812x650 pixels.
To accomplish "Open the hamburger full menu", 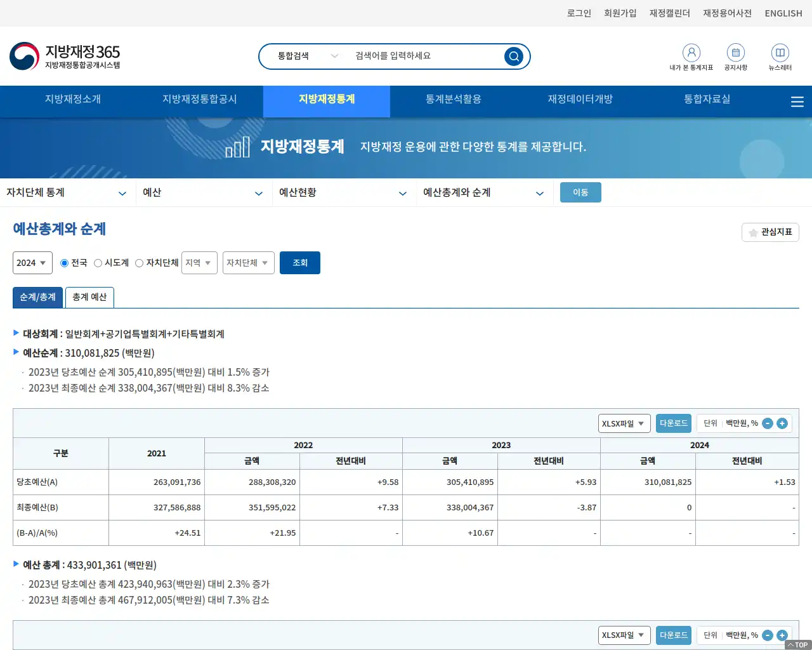I will (797, 102).
